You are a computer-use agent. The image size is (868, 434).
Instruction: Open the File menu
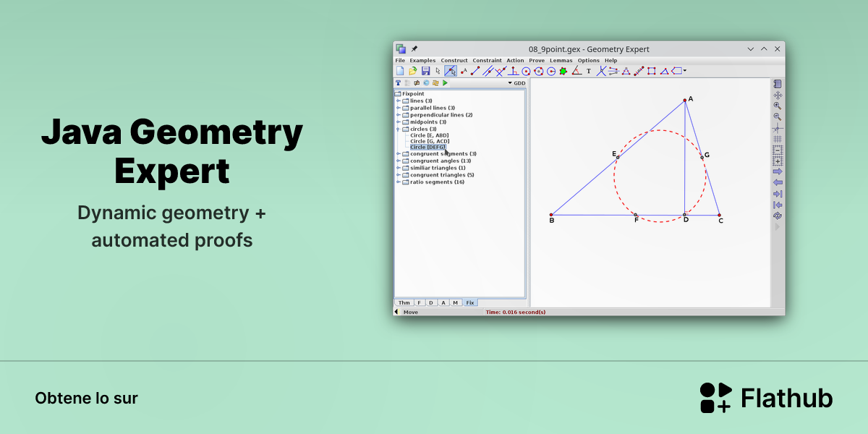(x=400, y=60)
